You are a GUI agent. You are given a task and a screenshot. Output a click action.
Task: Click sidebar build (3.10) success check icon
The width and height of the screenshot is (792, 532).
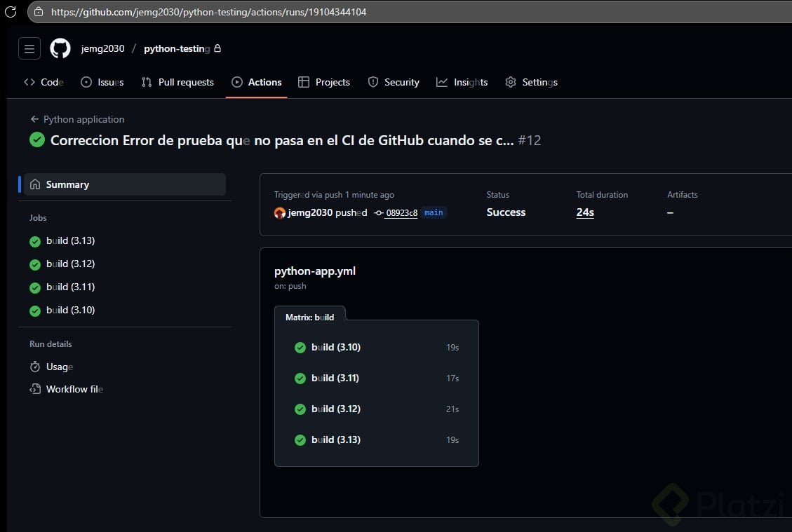(35, 311)
